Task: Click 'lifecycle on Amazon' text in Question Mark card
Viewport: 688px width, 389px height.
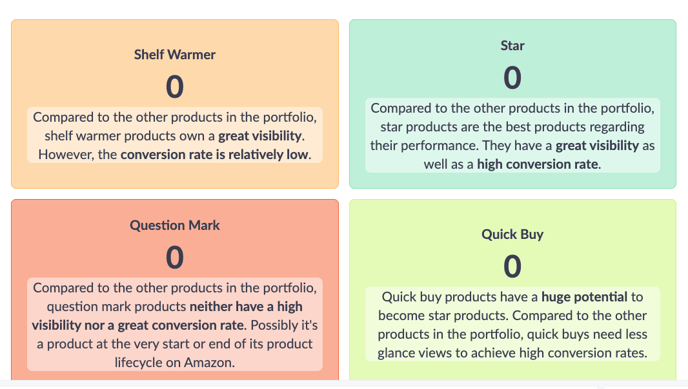Action: tap(175, 363)
